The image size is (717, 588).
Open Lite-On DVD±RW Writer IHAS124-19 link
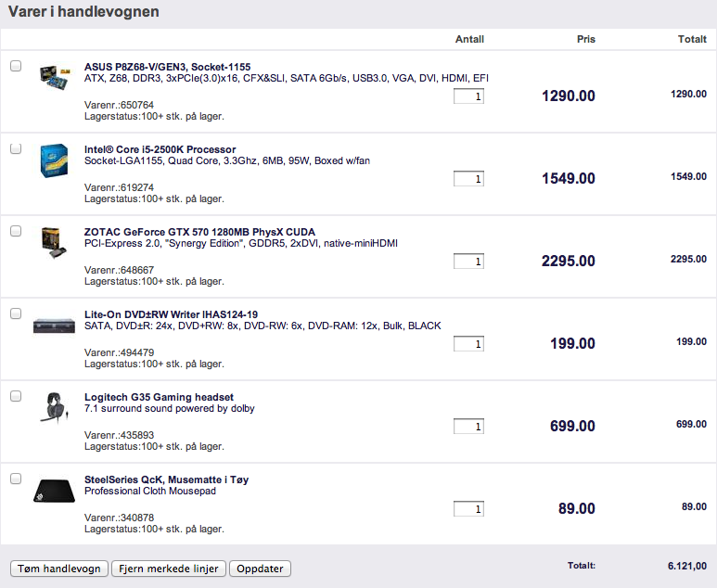[x=171, y=314]
